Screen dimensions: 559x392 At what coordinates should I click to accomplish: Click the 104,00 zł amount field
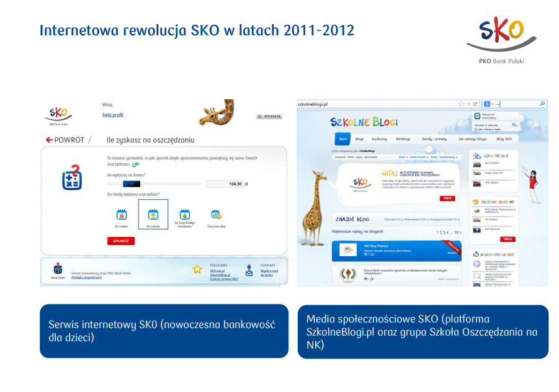225,184
